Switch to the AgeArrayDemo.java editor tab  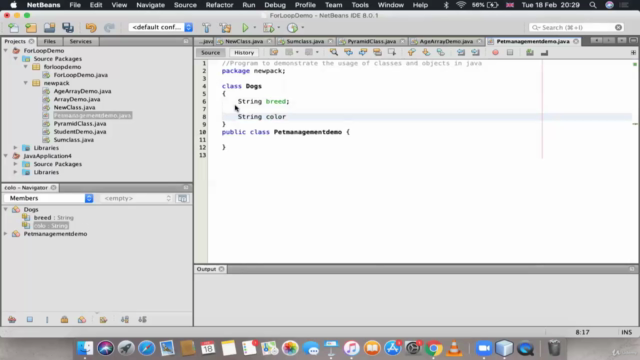(x=446, y=41)
